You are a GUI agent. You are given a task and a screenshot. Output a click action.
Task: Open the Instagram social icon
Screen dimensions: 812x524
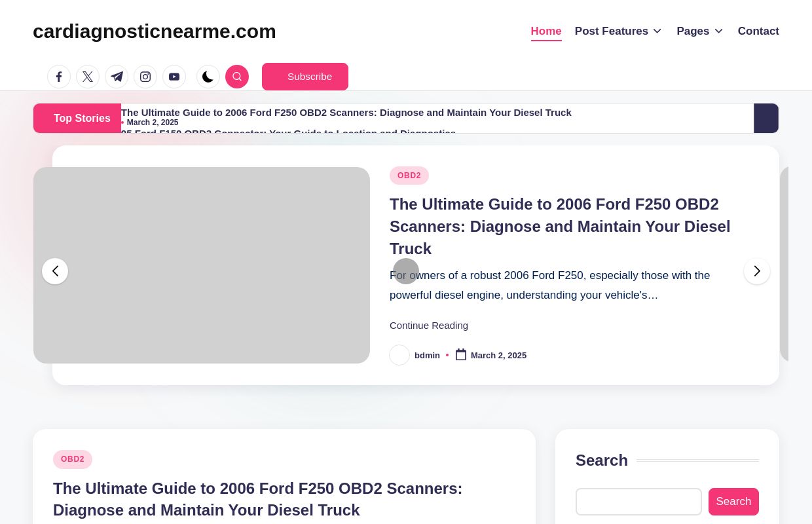click(145, 77)
